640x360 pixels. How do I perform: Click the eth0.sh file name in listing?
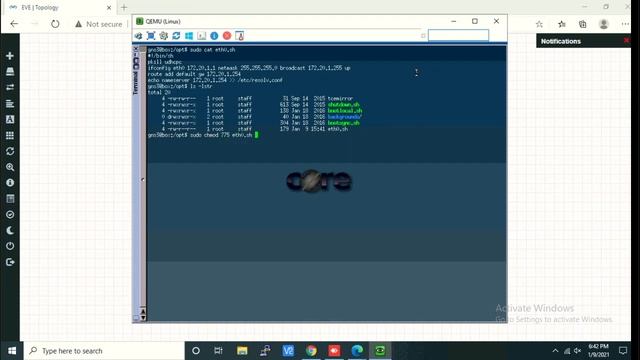338,129
